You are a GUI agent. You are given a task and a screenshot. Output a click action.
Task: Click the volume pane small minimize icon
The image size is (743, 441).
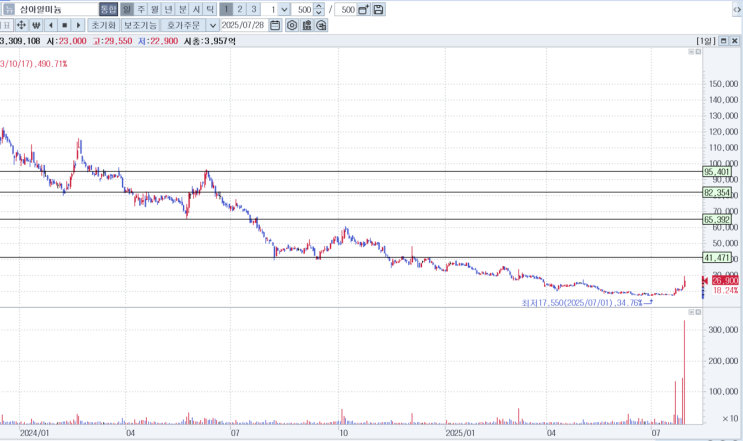[691, 312]
